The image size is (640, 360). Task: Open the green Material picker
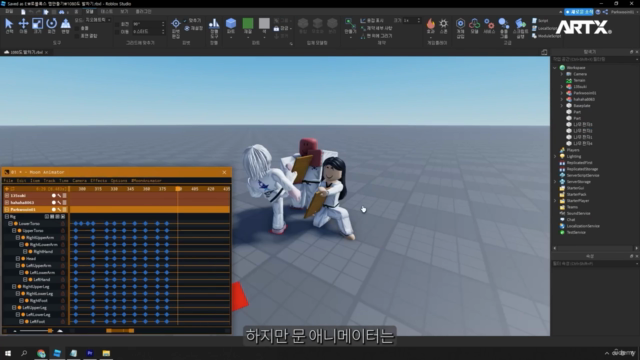248,24
